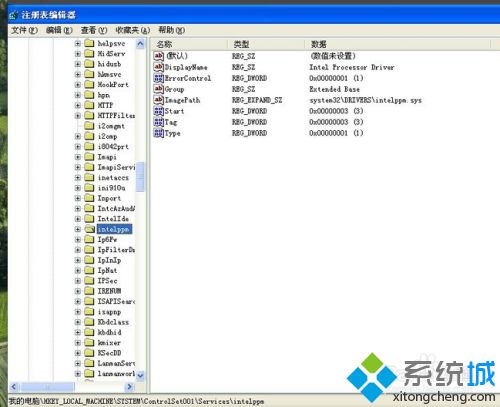Click the open intelppm folder icon
The height and width of the screenshot is (407, 500).
(x=89, y=229)
